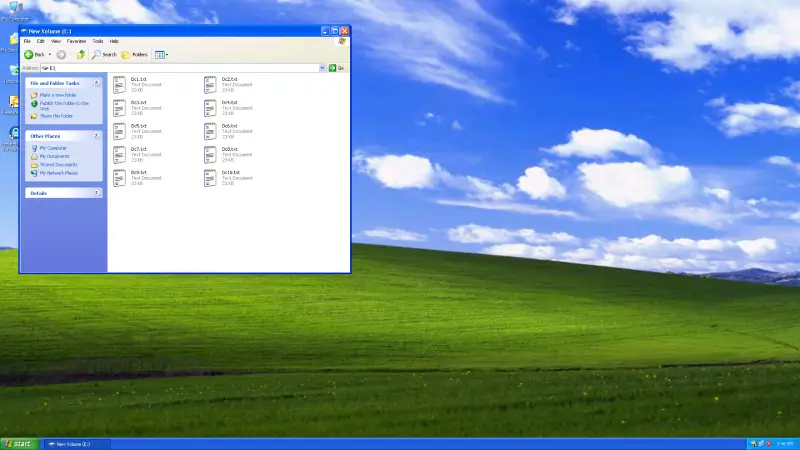This screenshot has width=800, height=450.
Task: Select the Dc9.txt file icon
Action: (119, 179)
